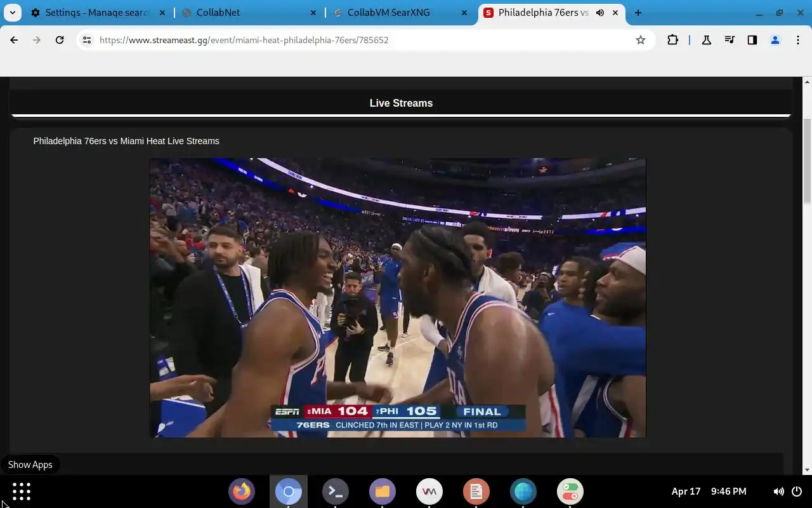The width and height of the screenshot is (812, 508).
Task: Close the Philadelphia 76ers tab
Action: point(615,13)
